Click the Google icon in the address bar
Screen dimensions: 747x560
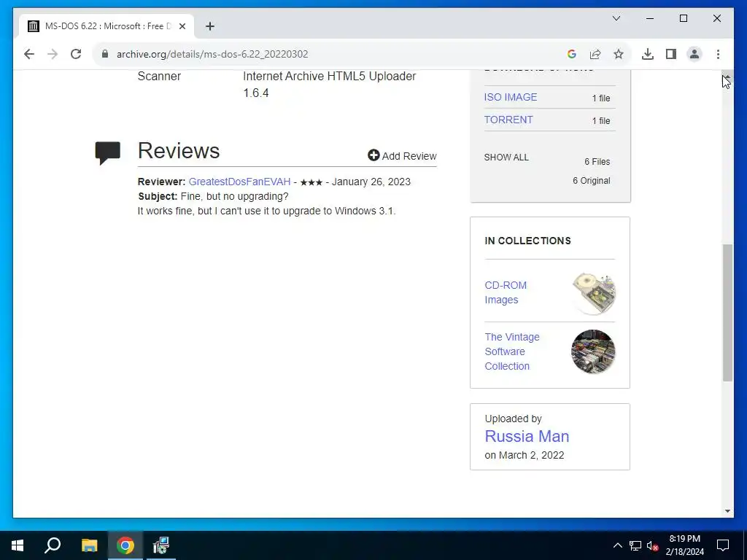572,54
